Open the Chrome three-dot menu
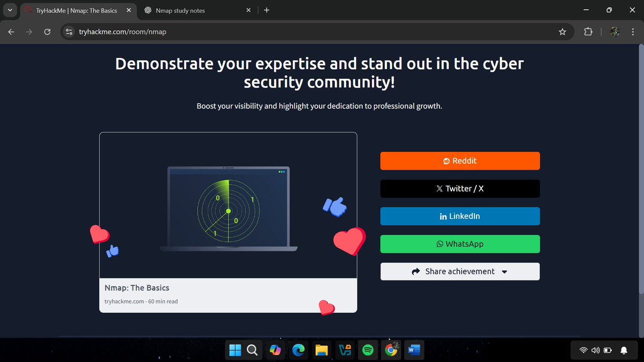 633,32
